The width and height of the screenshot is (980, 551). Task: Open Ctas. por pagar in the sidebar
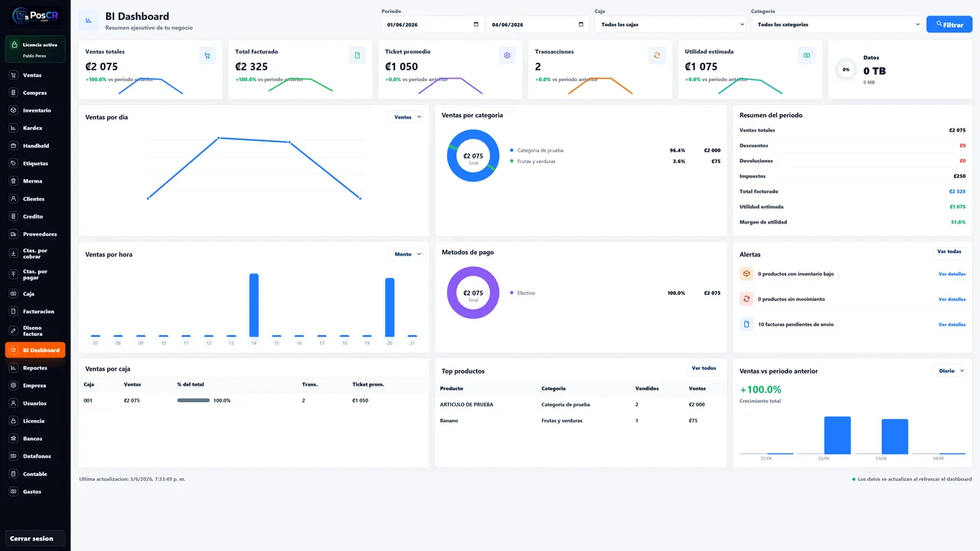35,274
